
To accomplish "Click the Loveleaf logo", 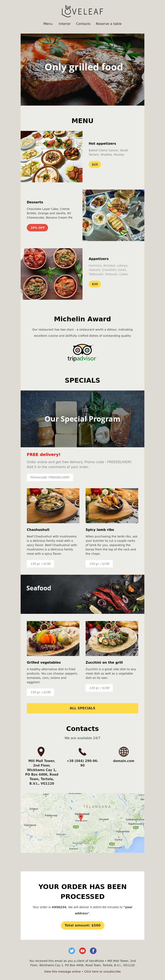I will [82, 11].
